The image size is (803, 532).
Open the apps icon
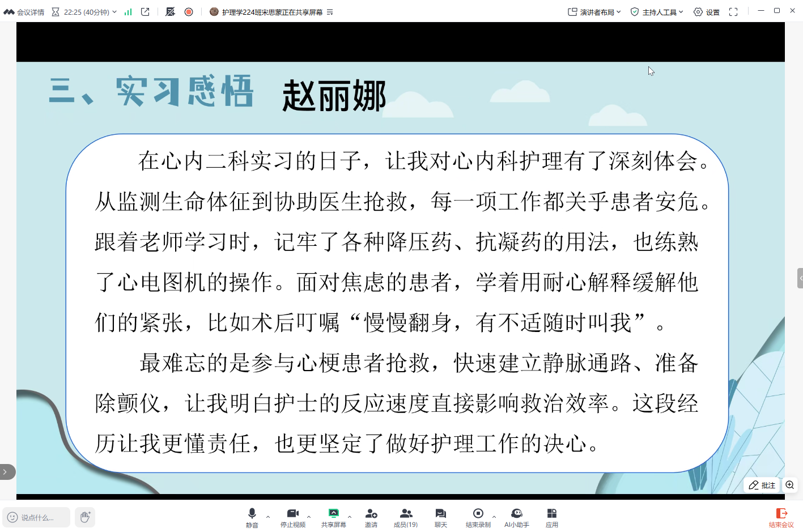[551, 517]
